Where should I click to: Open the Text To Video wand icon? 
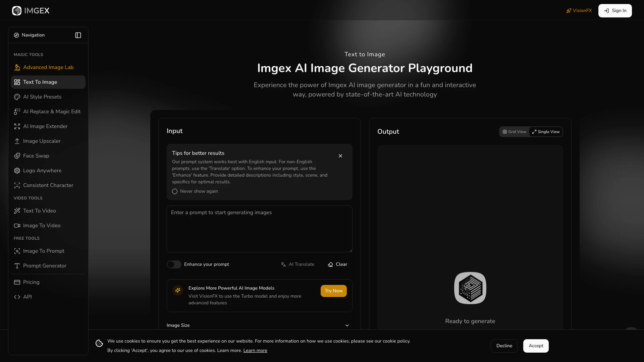pyautogui.click(x=17, y=211)
